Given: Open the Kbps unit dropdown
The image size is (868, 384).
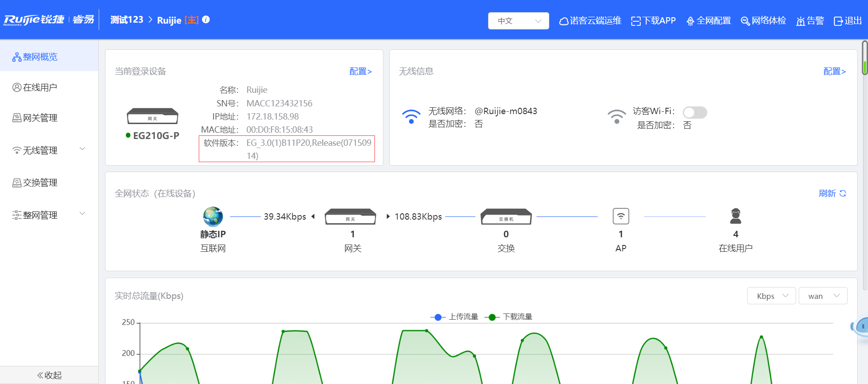Looking at the screenshot, I should coord(772,296).
